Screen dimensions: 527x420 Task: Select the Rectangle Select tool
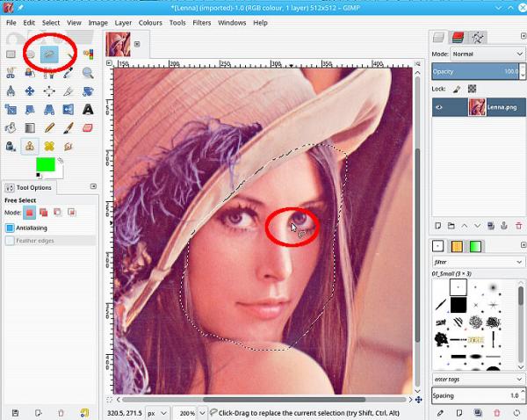11,54
